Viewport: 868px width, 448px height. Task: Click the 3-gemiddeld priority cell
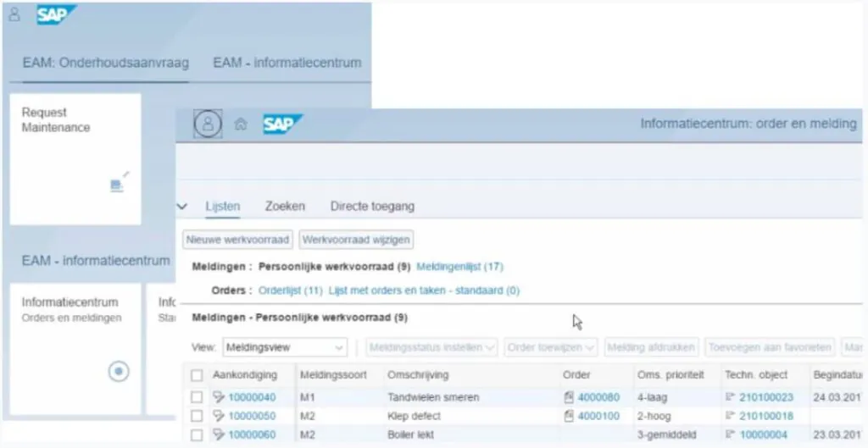[x=666, y=434]
